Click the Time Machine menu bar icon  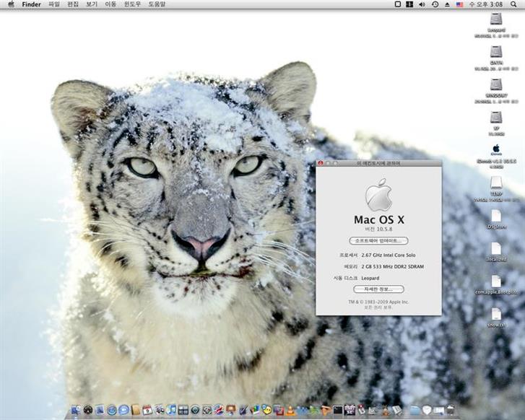pyautogui.click(x=435, y=4)
